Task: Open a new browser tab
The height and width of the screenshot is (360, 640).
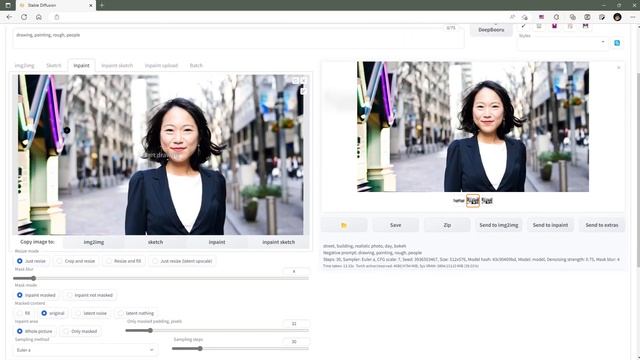Action: point(102,5)
